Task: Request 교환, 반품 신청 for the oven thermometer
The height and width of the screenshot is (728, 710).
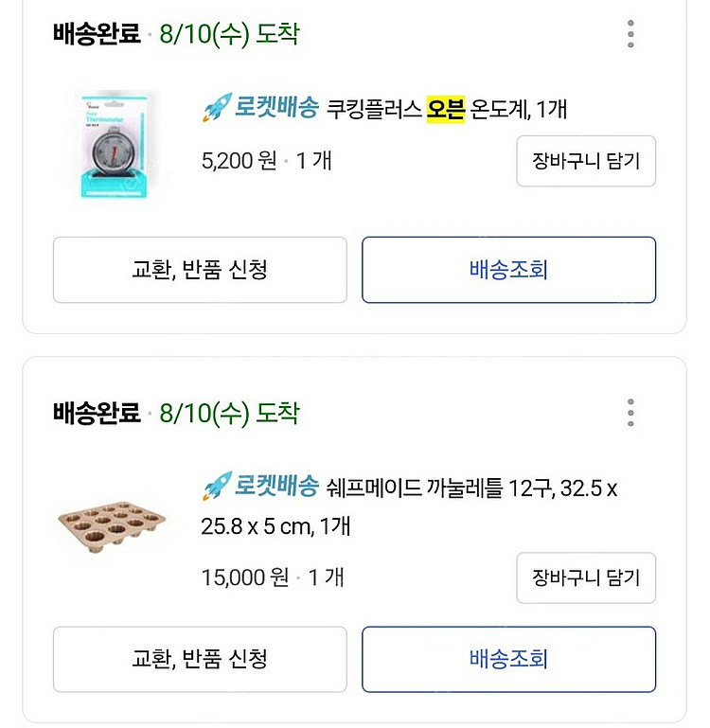Action: click(x=200, y=270)
